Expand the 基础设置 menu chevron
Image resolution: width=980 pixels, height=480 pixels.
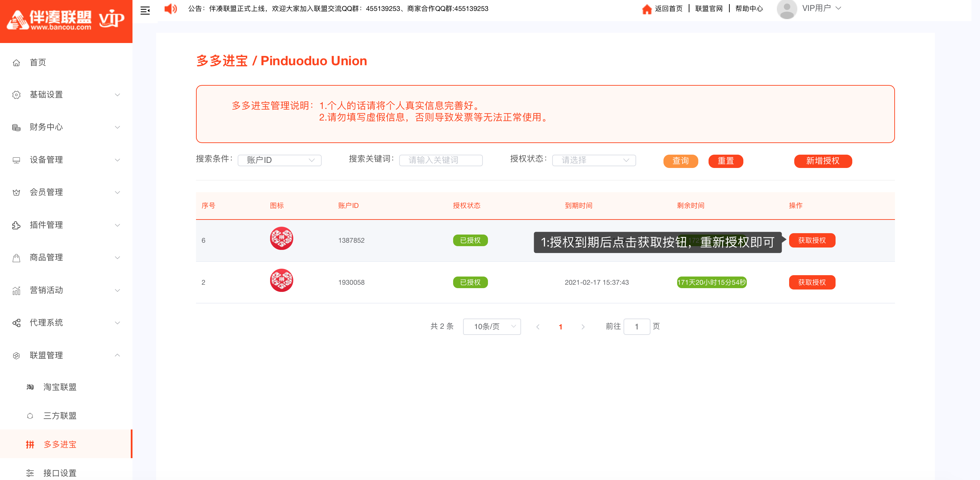pyautogui.click(x=117, y=95)
